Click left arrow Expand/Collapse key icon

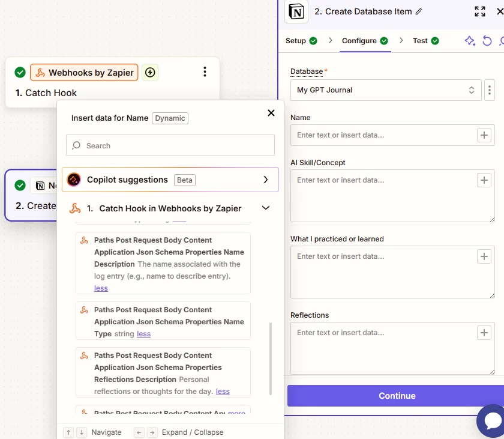(139, 432)
